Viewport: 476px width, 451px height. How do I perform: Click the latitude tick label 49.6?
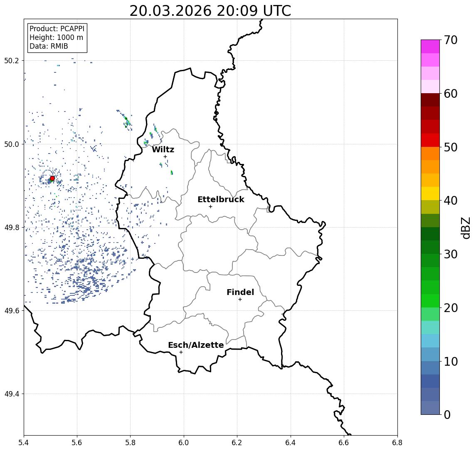[12, 311]
